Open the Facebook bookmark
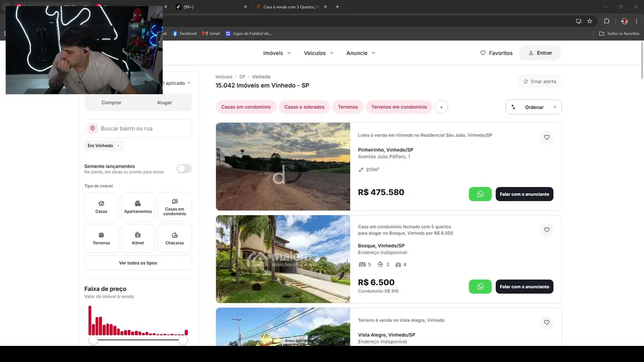 point(185,34)
